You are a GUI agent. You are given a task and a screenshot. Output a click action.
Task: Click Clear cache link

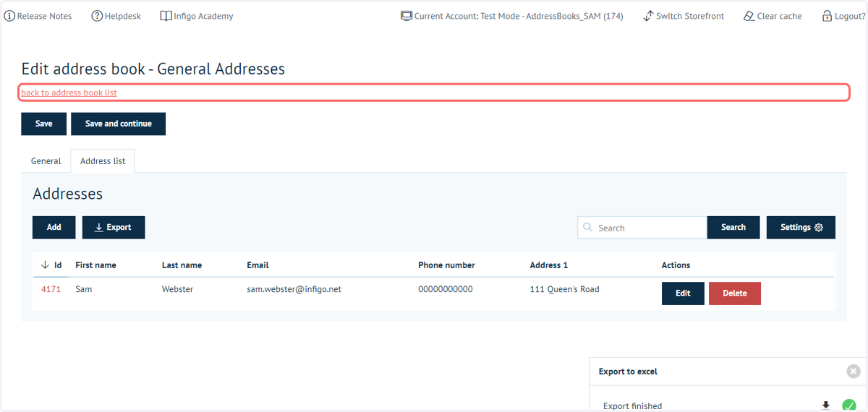[x=773, y=16]
